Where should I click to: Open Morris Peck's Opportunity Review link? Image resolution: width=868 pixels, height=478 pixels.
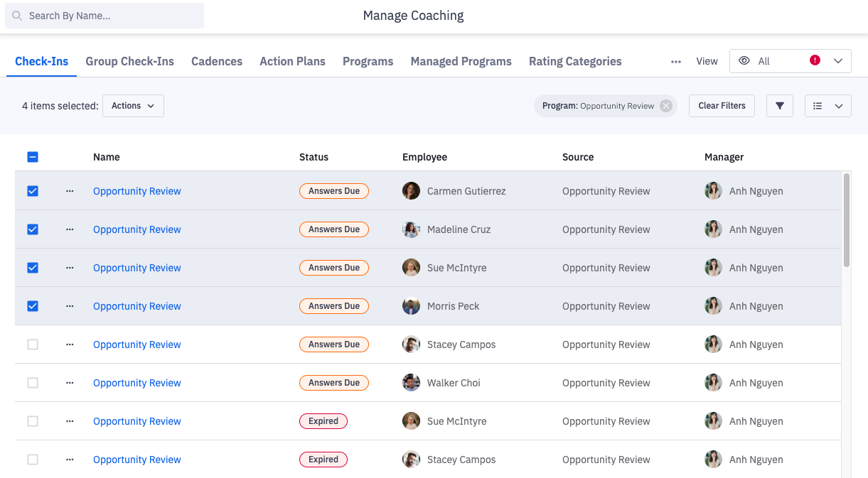(137, 306)
